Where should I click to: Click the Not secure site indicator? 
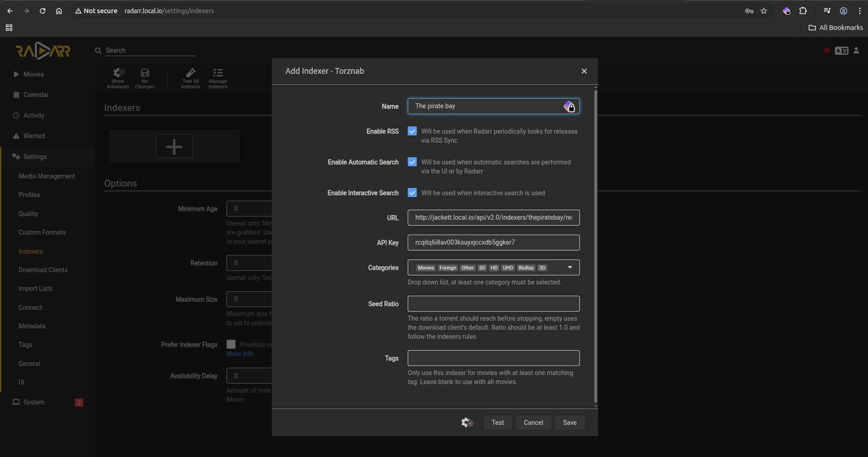click(96, 11)
